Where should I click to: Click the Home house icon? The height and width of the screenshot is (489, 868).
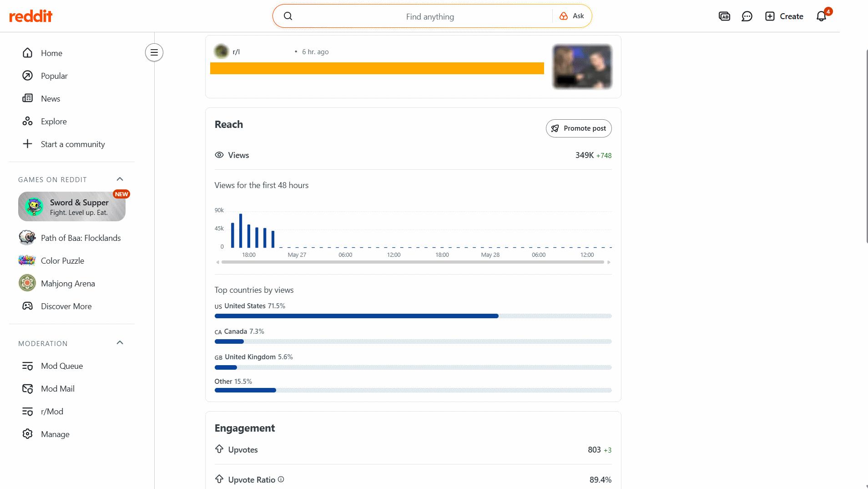click(x=28, y=53)
